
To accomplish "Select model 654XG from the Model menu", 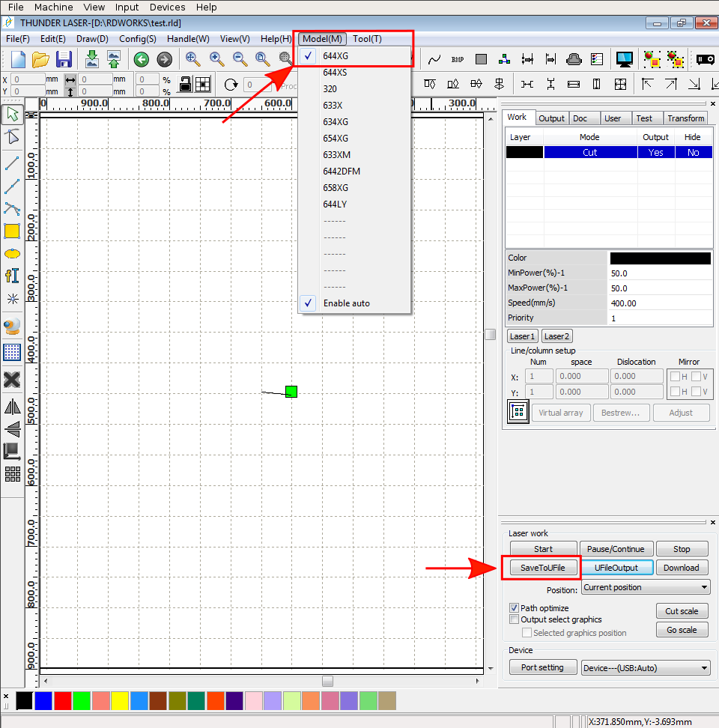I will (336, 139).
